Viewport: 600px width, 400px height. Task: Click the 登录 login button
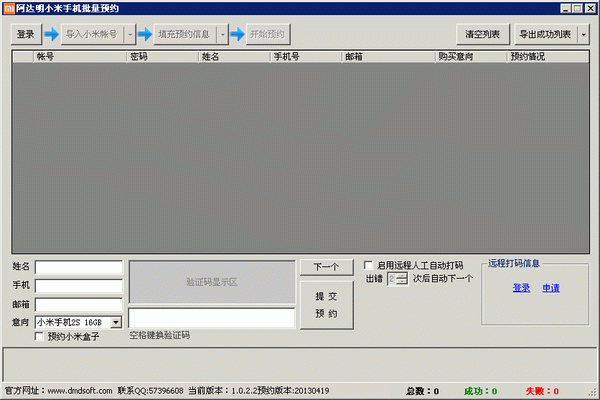coord(26,34)
